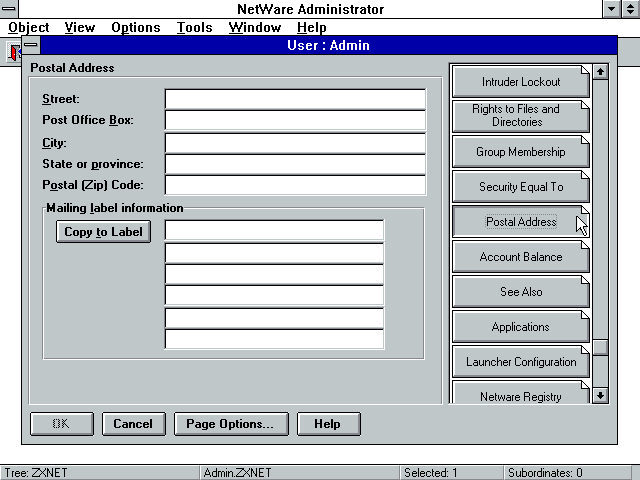This screenshot has width=640, height=480.
Task: Click the Subordinates: 0 status entry
Action: (545, 473)
